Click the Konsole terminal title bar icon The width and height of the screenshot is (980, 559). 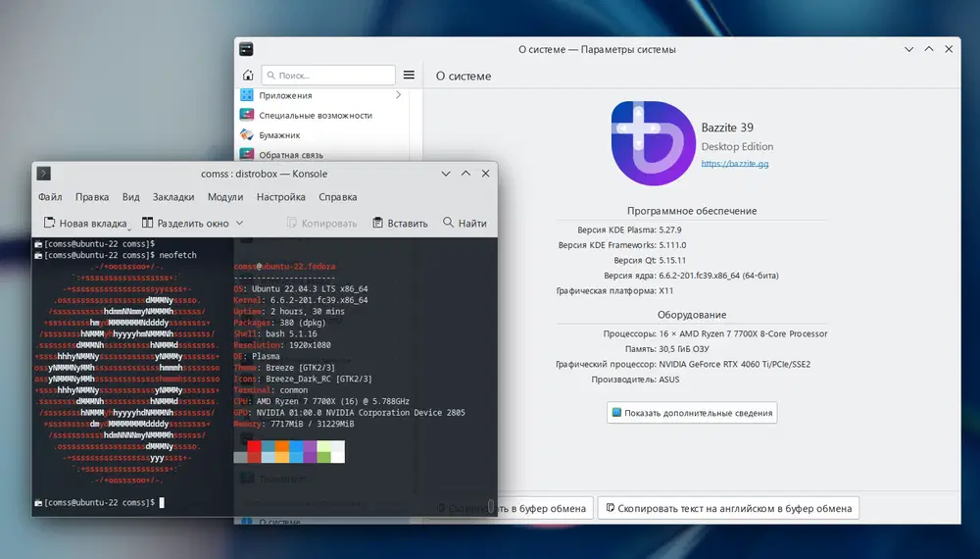(43, 174)
